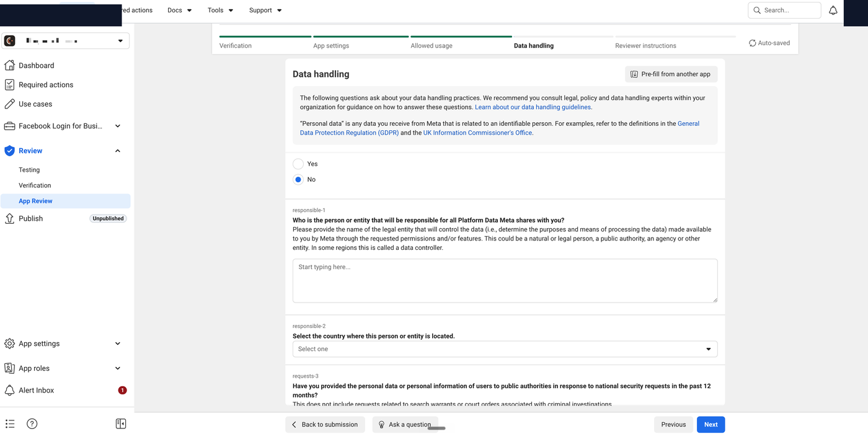Open the Docs dropdown menu
This screenshot has width=868, height=434.
coord(180,11)
